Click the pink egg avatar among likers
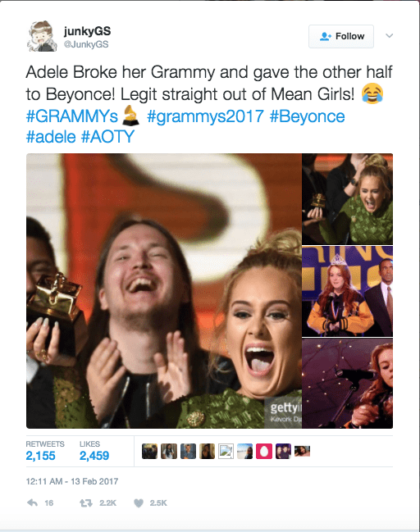 tap(264, 451)
